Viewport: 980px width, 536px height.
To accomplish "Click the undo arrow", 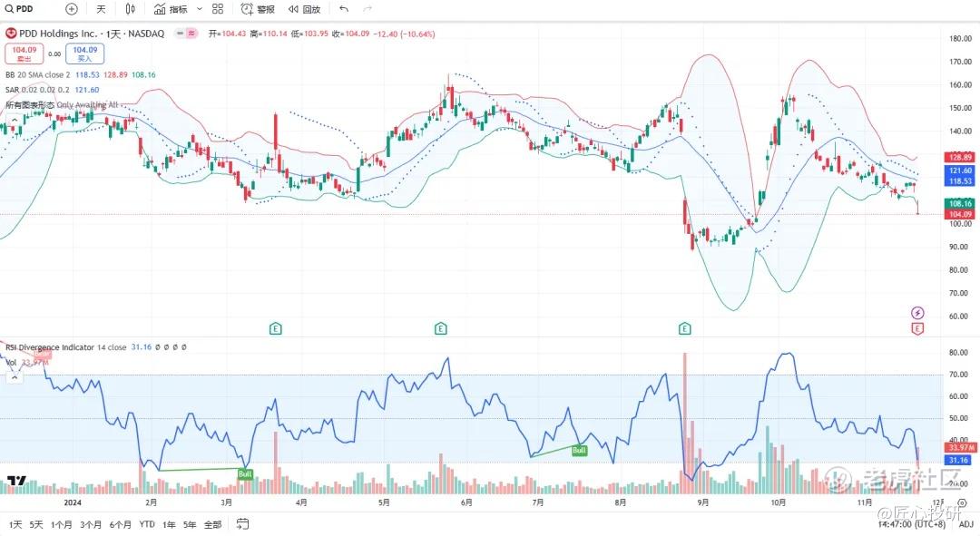I will click(x=344, y=9).
